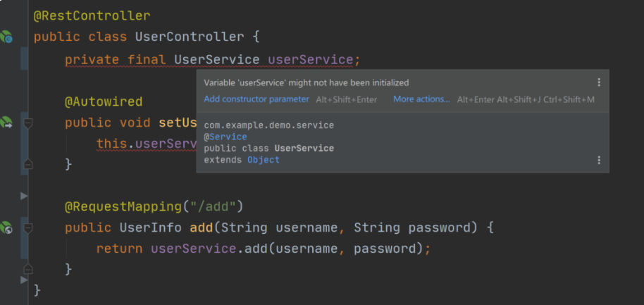Click the userService field name in its declaration
This screenshot has height=305, width=644.
pos(311,60)
